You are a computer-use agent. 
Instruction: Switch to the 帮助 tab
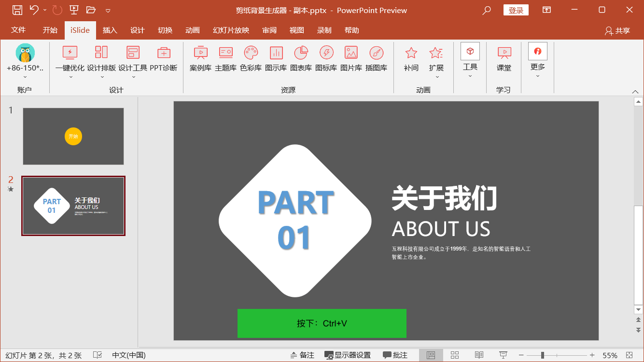pos(352,30)
